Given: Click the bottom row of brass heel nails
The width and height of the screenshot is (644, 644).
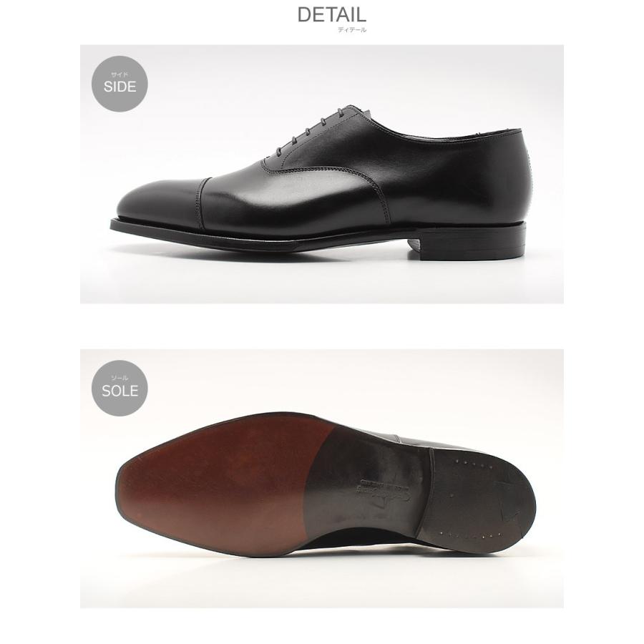Looking at the screenshot, I should (471, 535).
